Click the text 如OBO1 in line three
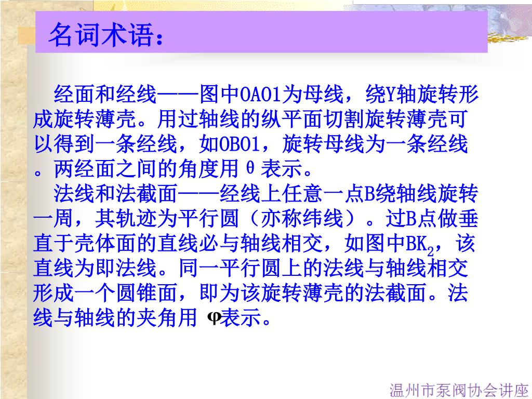532x399 pixels. (x=229, y=144)
